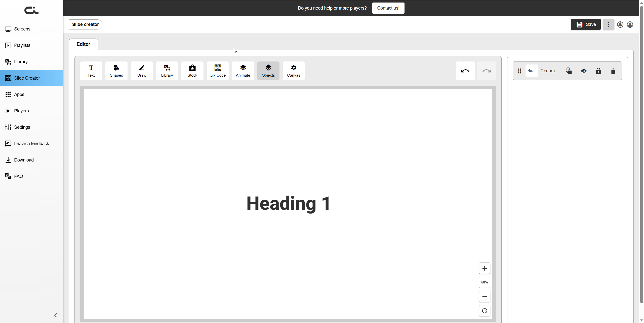Open the Stock assets panel
The height and width of the screenshot is (323, 644).
(192, 71)
